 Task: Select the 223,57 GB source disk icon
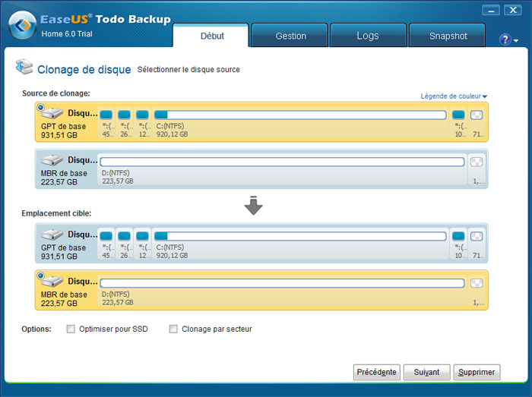pos(52,160)
